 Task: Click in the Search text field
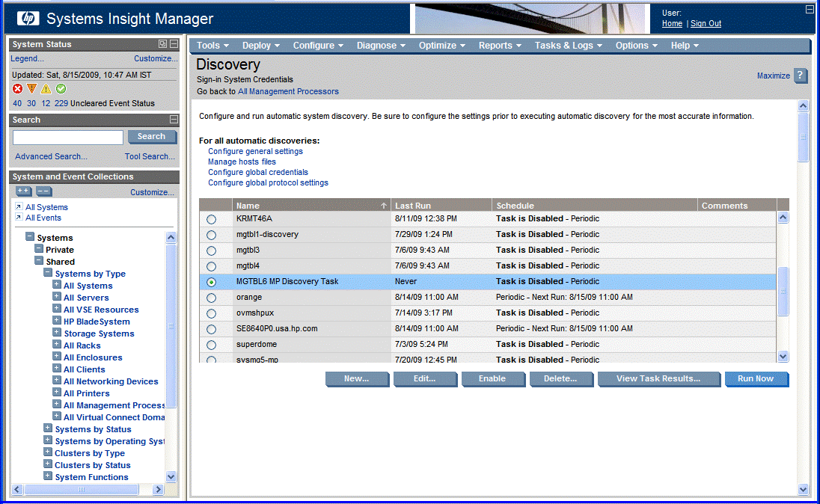[x=68, y=138]
